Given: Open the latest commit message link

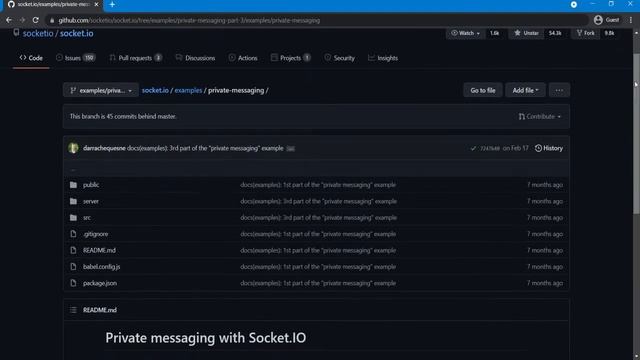Looking at the screenshot, I should pos(205,149).
